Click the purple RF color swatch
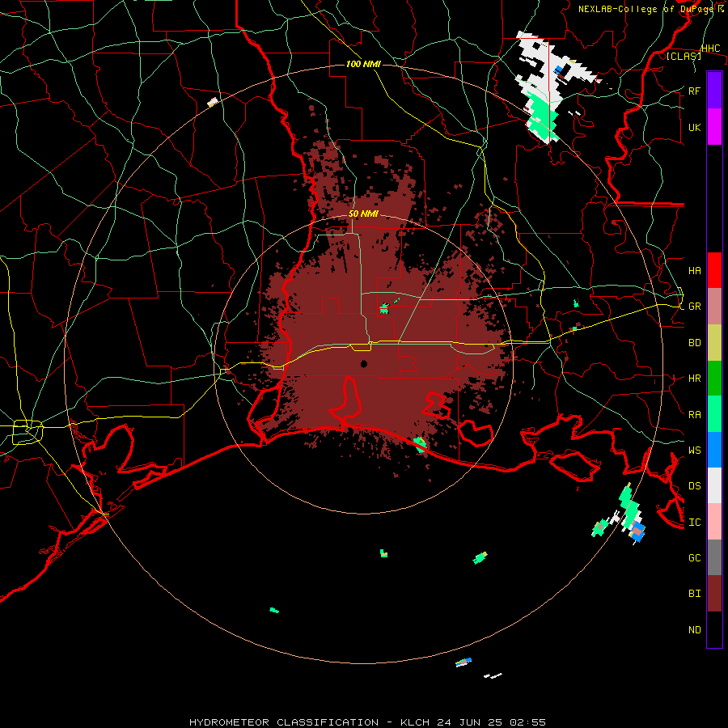Screen dimensions: 728x728 [714, 91]
